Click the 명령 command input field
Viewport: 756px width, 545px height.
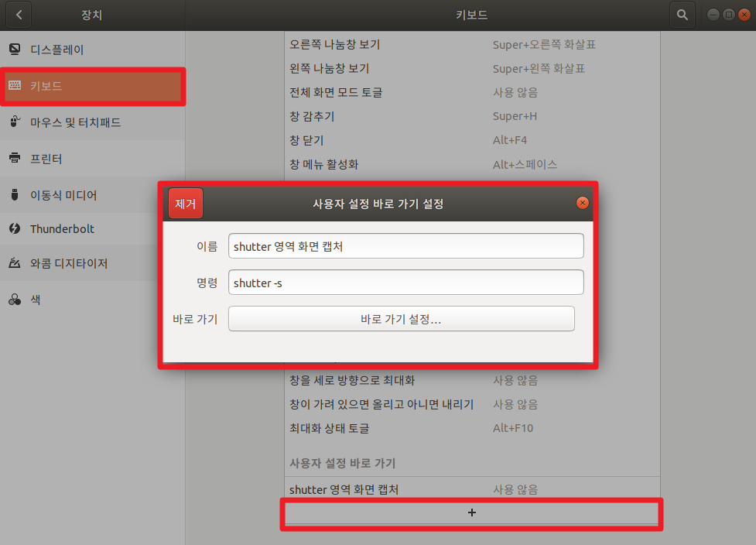pos(406,282)
